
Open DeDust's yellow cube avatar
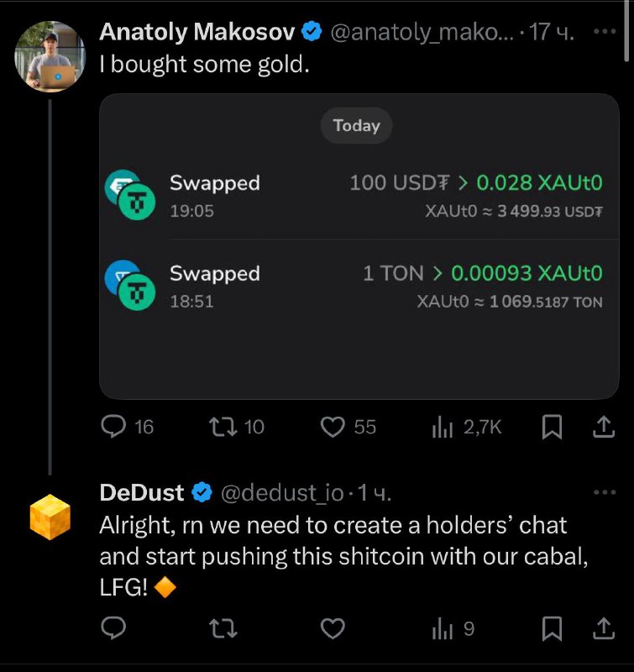(x=50, y=517)
